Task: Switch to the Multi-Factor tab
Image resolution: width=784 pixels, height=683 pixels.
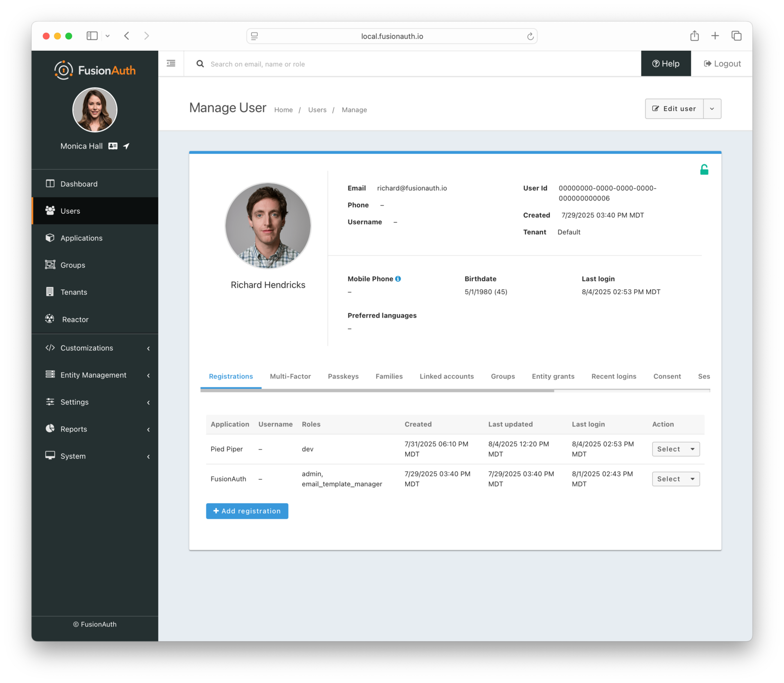Action: point(290,376)
